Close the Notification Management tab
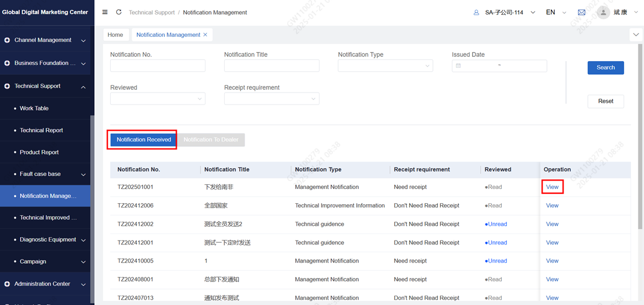This screenshot has height=305, width=644. pos(205,35)
